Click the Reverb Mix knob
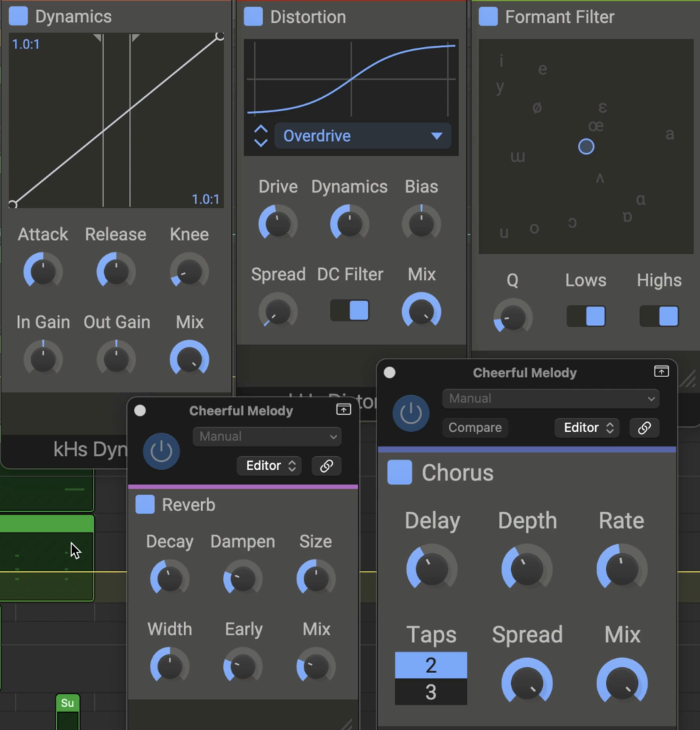Image resolution: width=700 pixels, height=730 pixels. 316,667
